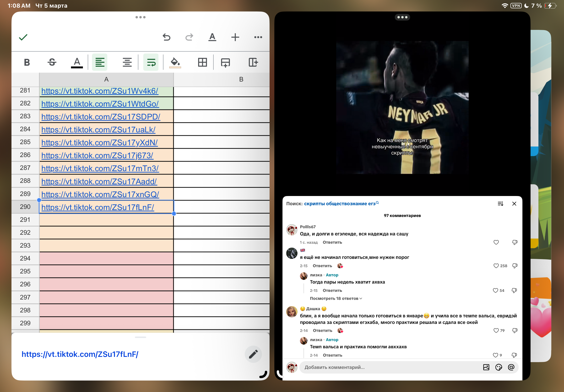
Task: Tap the Do Not Disturb moon icon
Action: point(526,6)
